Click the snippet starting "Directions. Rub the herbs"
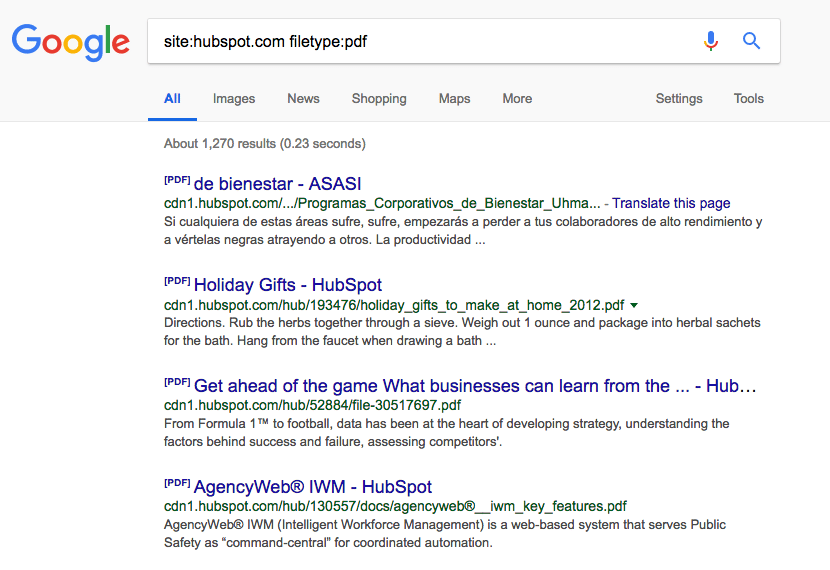Viewport: 830px width, 570px height. pos(462,332)
